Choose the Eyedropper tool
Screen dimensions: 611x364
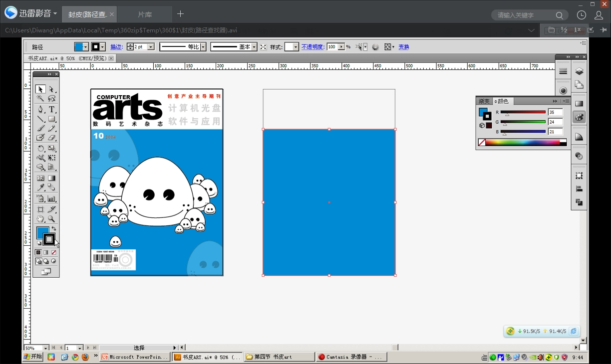[x=40, y=187]
